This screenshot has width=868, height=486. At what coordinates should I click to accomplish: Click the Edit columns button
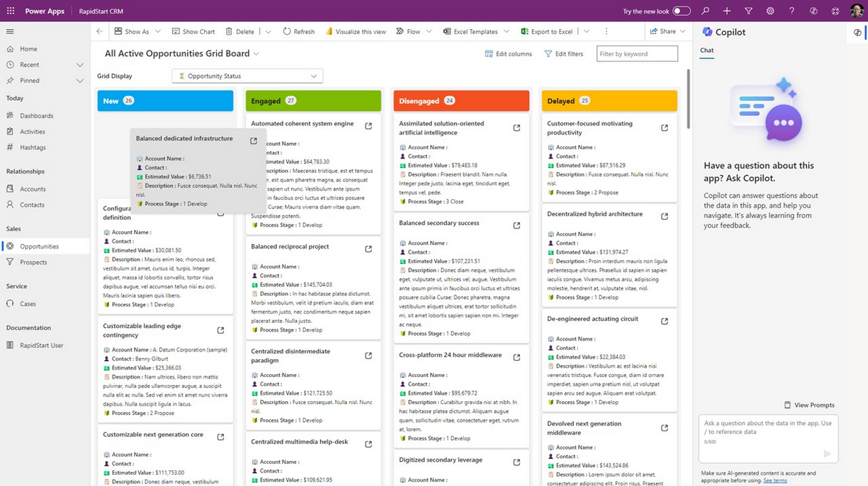click(x=508, y=54)
